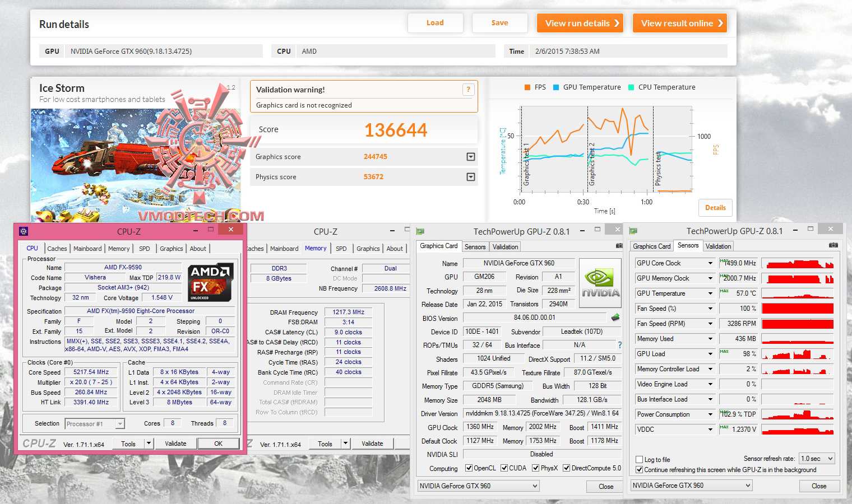Open the Video Engine Load sensor dropdown
The width and height of the screenshot is (852, 504).
(710, 384)
